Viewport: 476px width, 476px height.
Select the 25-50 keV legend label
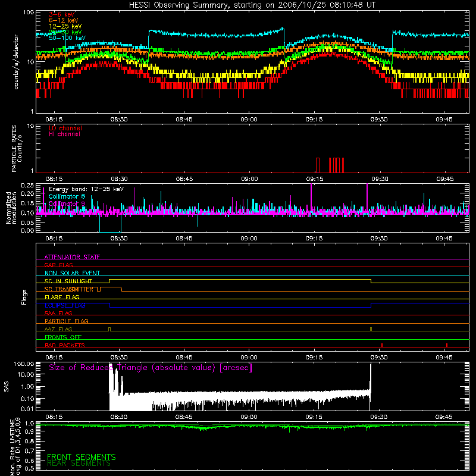click(65, 32)
